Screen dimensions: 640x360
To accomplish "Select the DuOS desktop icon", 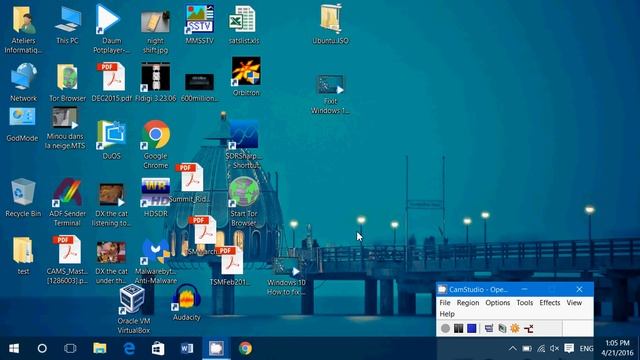I will tap(111, 140).
